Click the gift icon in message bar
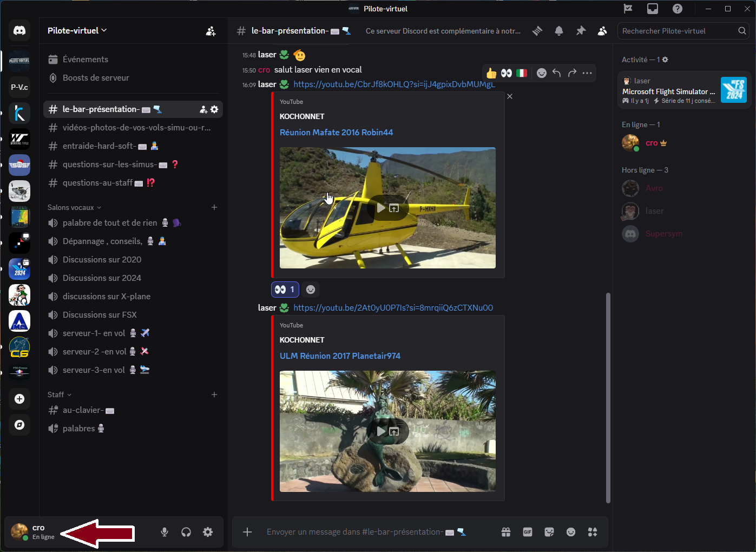Viewport: 756px width, 552px height. coord(506,532)
